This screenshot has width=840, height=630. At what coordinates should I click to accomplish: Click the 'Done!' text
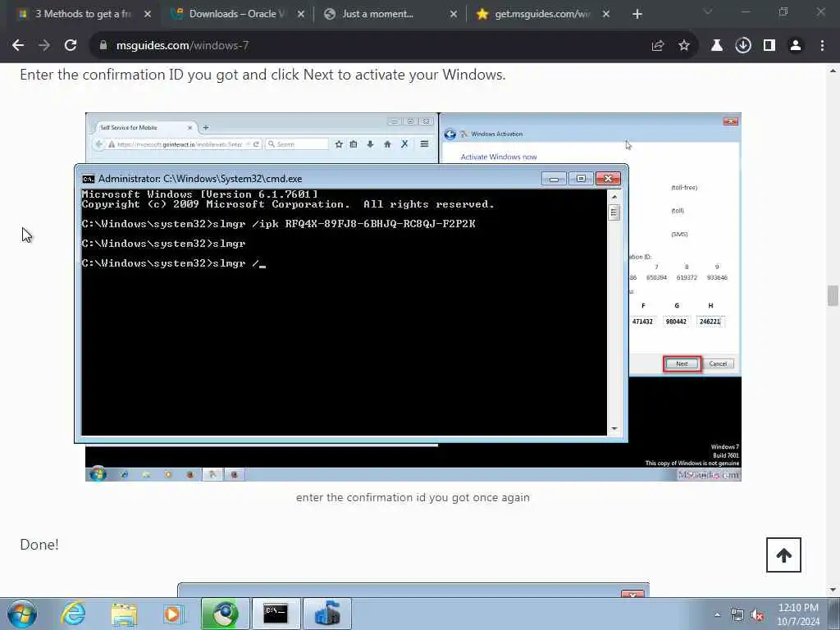click(x=39, y=545)
